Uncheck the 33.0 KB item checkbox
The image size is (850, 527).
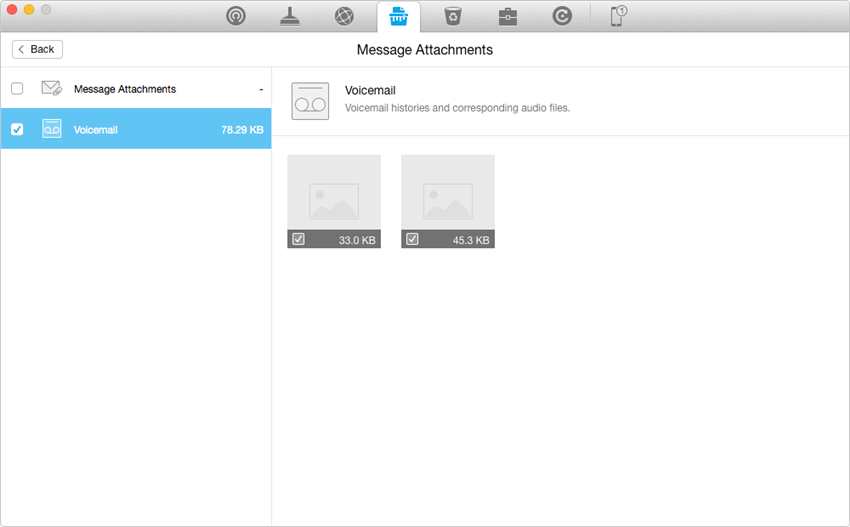click(x=299, y=239)
